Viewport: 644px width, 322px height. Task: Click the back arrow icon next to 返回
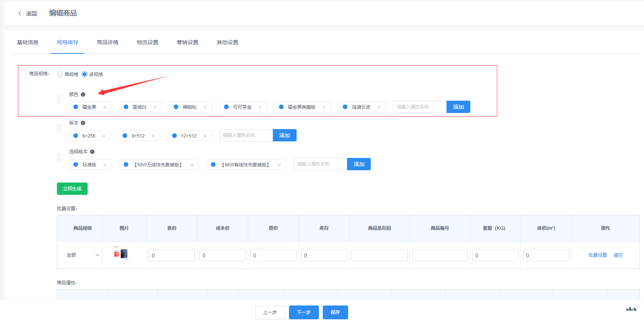20,13
